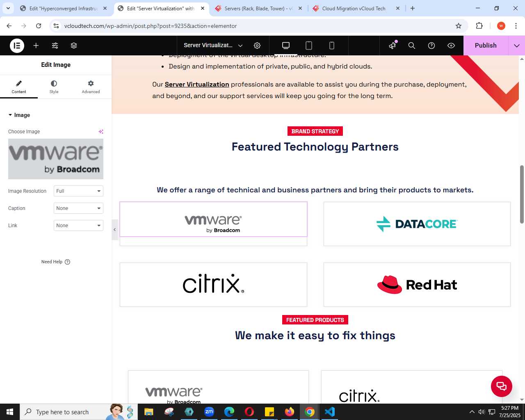This screenshot has width=525, height=420.
Task: Open Microsoft Edge from taskbar
Action: click(x=229, y=412)
